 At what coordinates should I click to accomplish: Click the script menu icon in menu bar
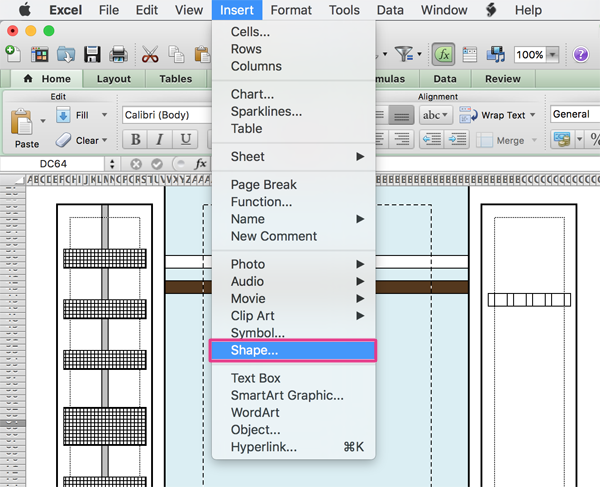click(491, 10)
